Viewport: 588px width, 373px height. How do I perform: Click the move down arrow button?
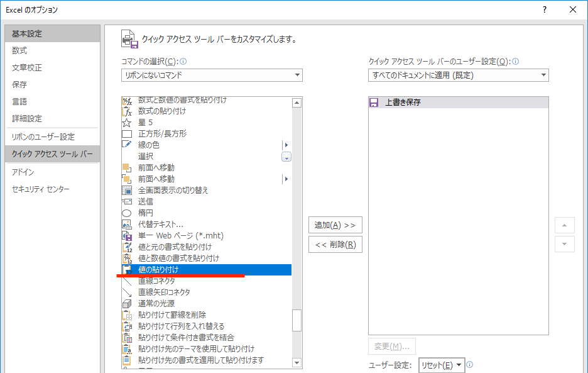[x=564, y=244]
